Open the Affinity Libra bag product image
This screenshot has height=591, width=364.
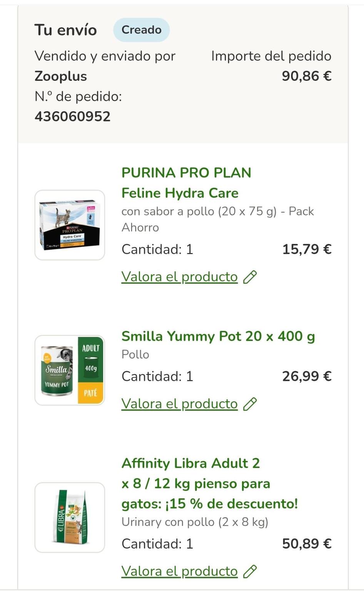70,517
